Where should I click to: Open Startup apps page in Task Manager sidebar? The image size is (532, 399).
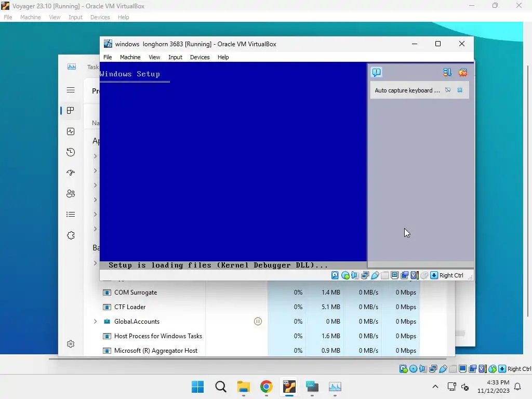71,172
